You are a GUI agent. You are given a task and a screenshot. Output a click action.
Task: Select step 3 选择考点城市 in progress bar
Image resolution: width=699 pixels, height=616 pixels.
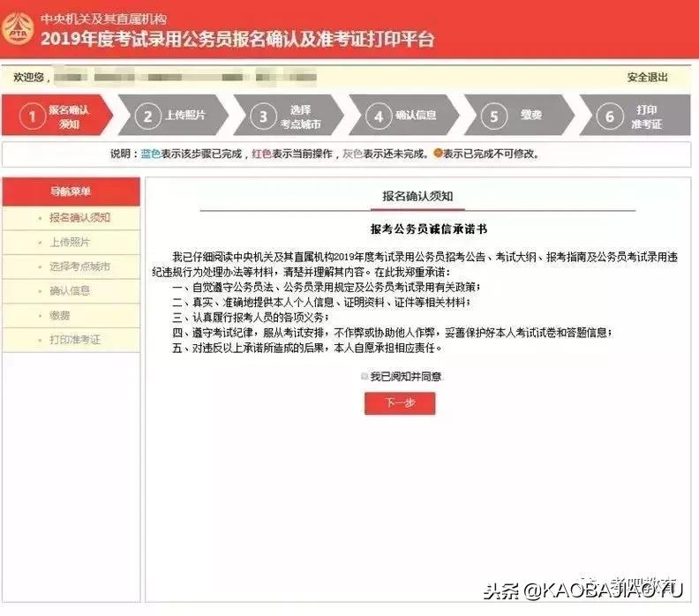289,116
